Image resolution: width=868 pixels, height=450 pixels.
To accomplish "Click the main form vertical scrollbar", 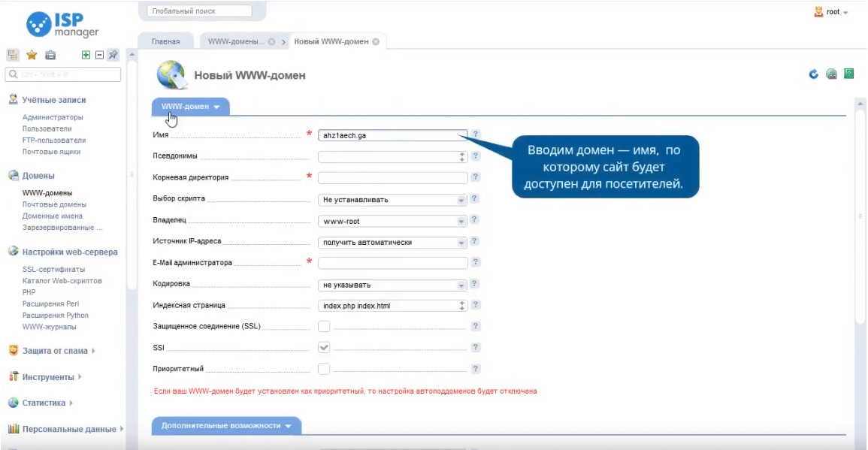I will 860,216.
